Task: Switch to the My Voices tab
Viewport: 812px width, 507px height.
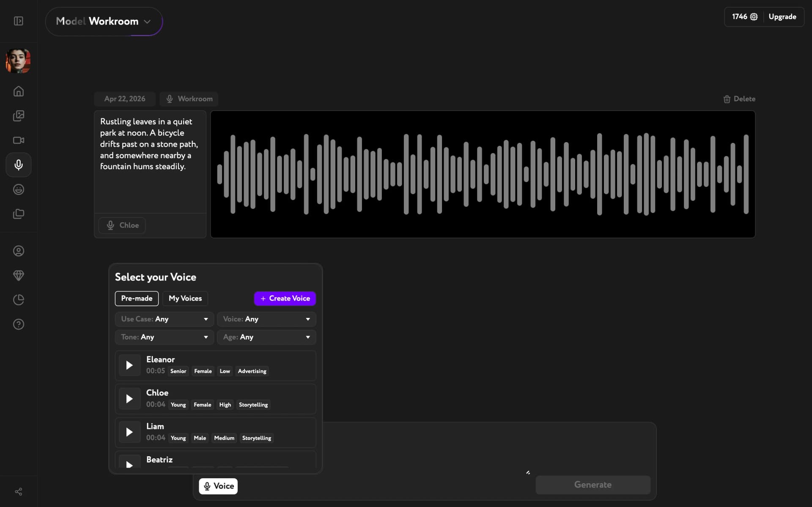Action: [185, 298]
